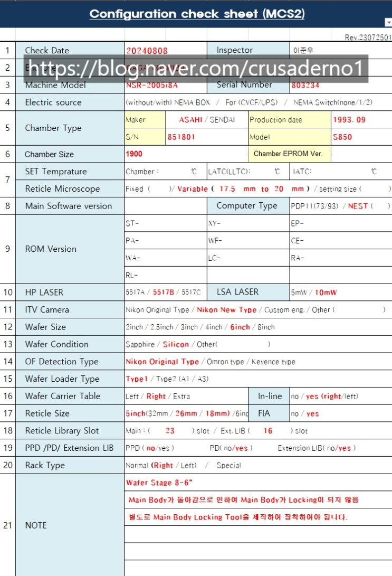
Task: Select the CE- ROM version cell
Action: (x=341, y=241)
